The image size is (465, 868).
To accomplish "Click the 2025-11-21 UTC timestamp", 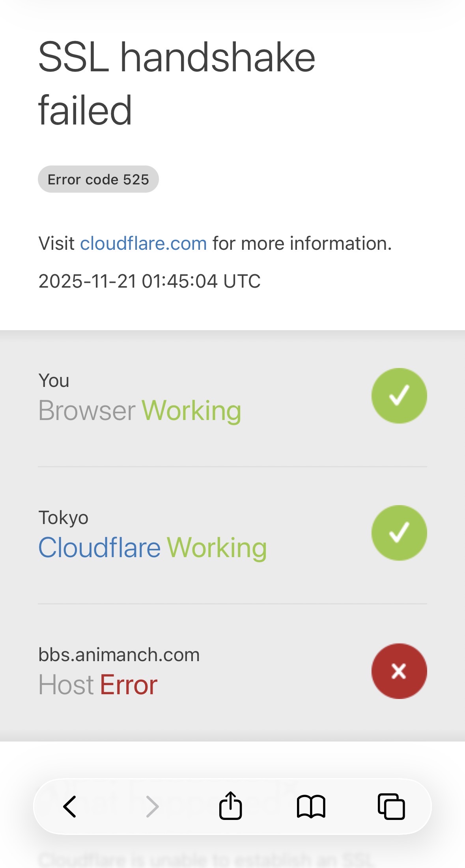I will (149, 281).
